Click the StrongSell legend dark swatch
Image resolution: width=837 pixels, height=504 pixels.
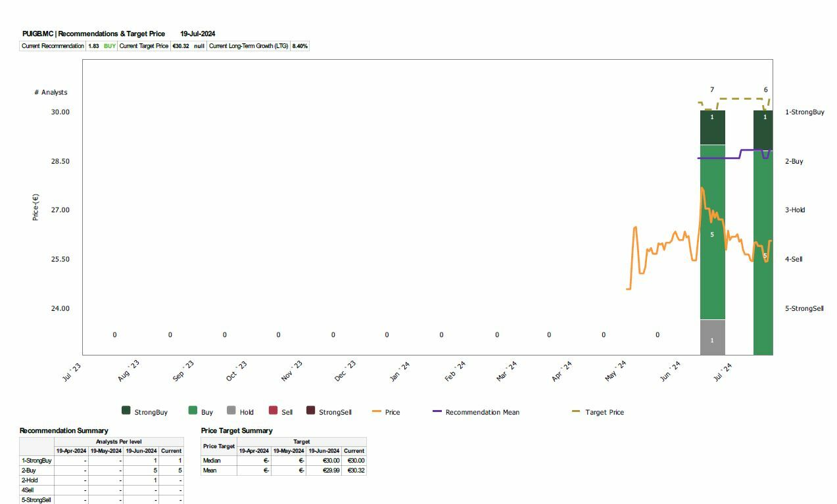click(x=311, y=411)
